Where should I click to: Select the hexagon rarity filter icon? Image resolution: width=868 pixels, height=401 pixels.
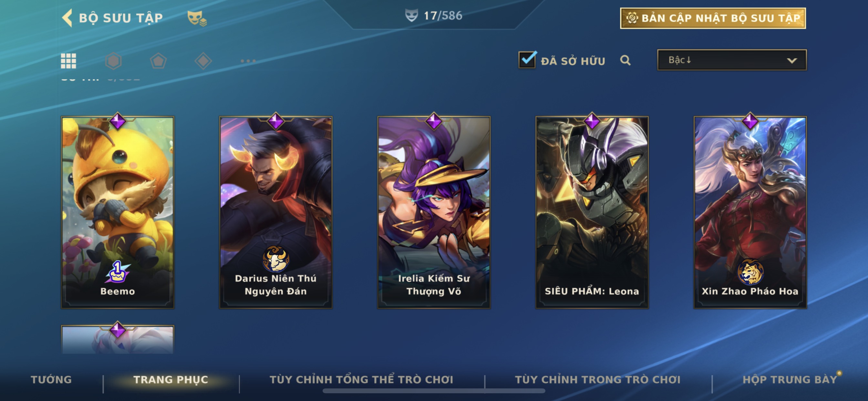point(113,61)
